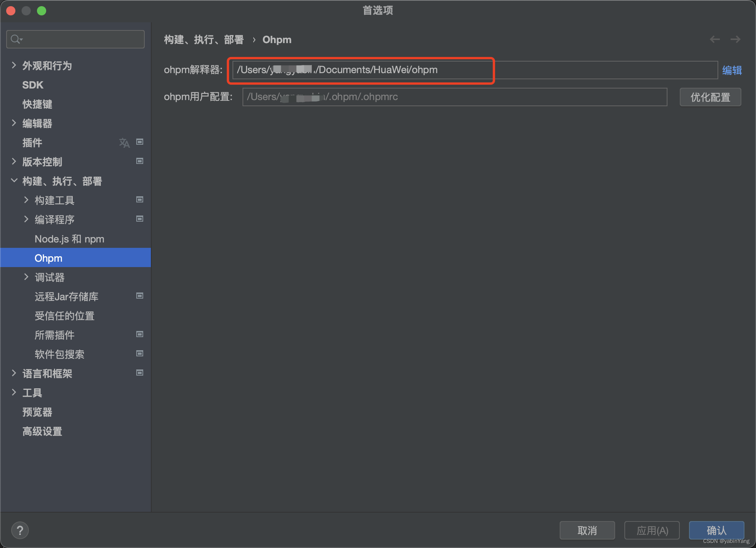Click the project-level icon next to 构建工具
This screenshot has height=548, width=756.
[x=140, y=200]
